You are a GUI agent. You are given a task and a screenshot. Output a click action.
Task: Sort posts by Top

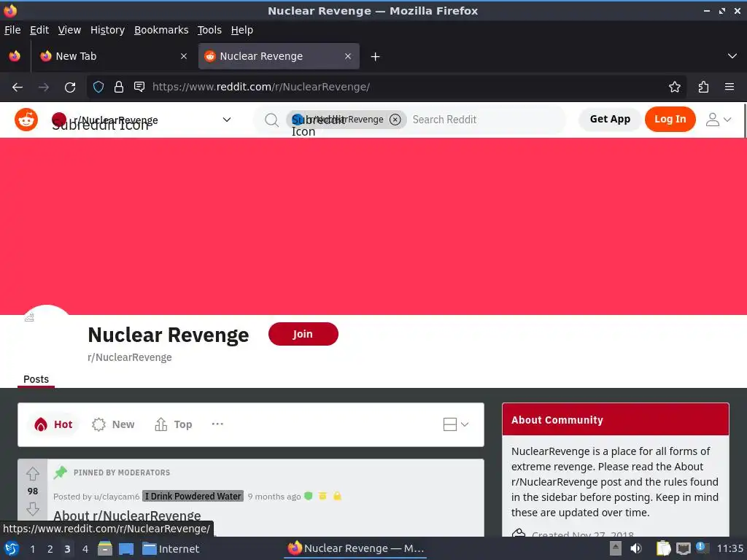[174, 424]
